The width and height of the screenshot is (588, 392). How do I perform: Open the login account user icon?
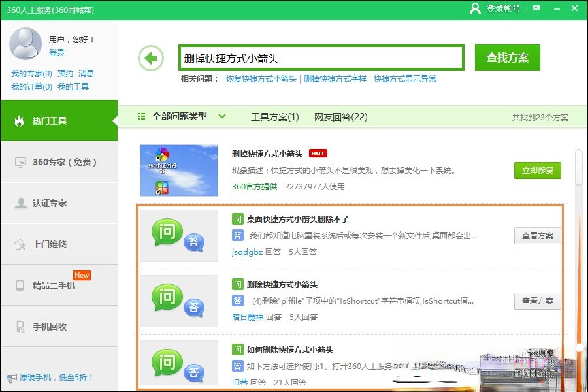(475, 8)
